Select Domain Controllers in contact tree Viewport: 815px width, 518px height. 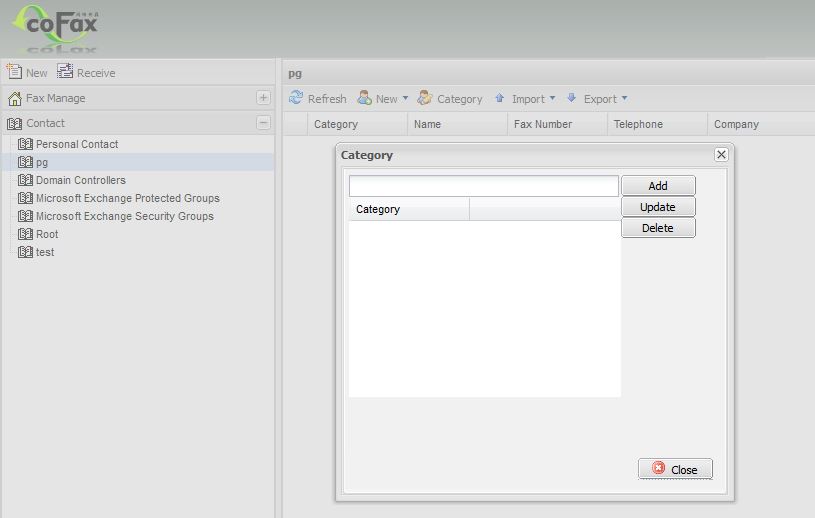pos(81,180)
